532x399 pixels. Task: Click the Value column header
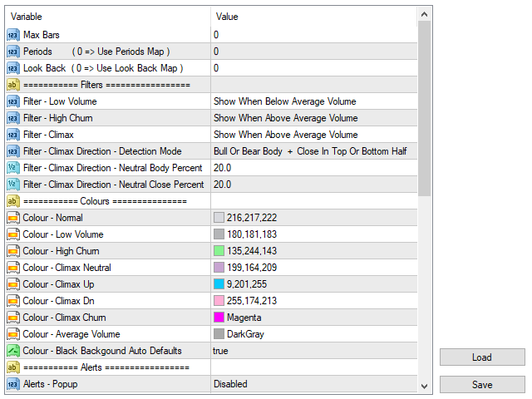click(x=312, y=17)
